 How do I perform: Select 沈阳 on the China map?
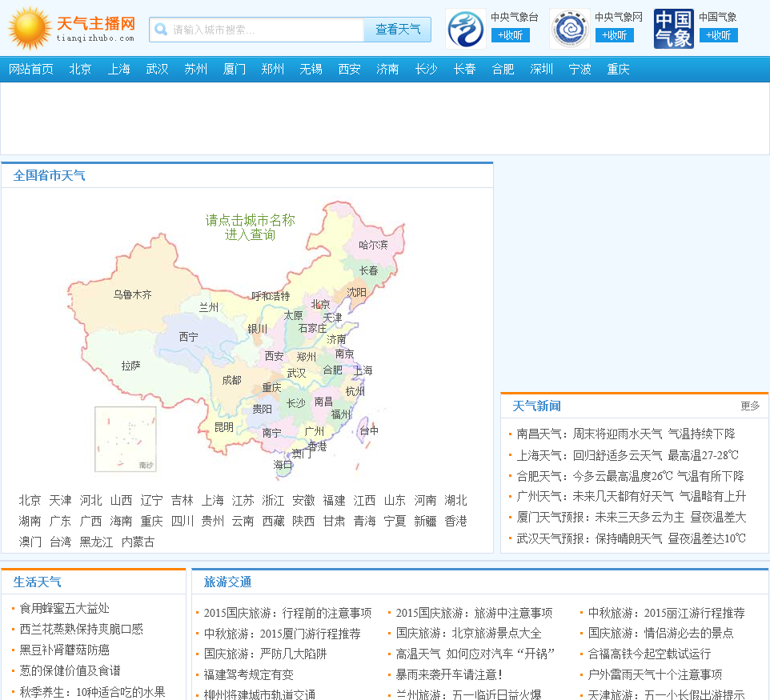356,293
